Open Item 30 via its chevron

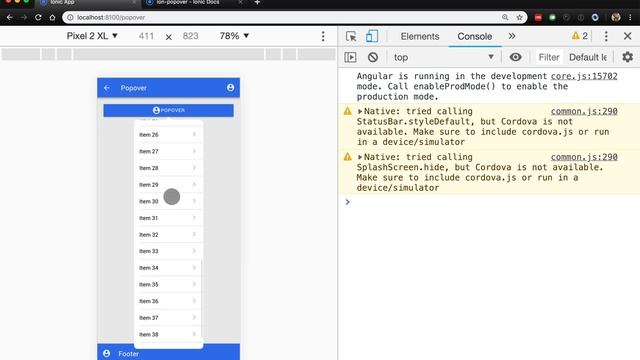pos(194,201)
